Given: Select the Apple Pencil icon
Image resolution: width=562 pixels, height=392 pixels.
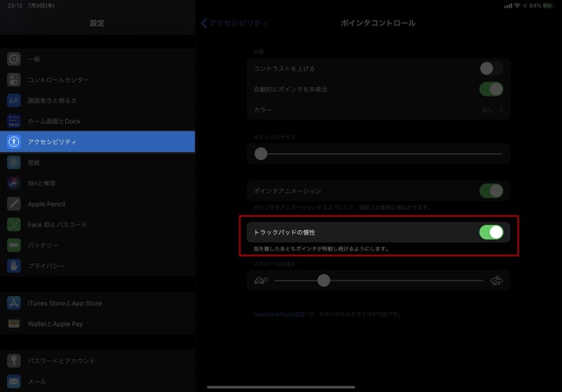Looking at the screenshot, I should click(14, 204).
